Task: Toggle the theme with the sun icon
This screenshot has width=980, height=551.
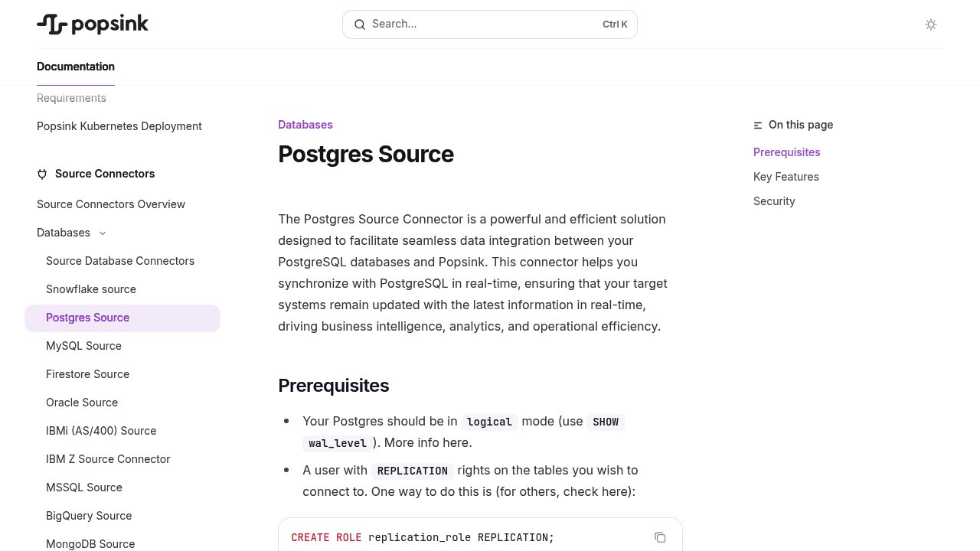Action: click(931, 24)
